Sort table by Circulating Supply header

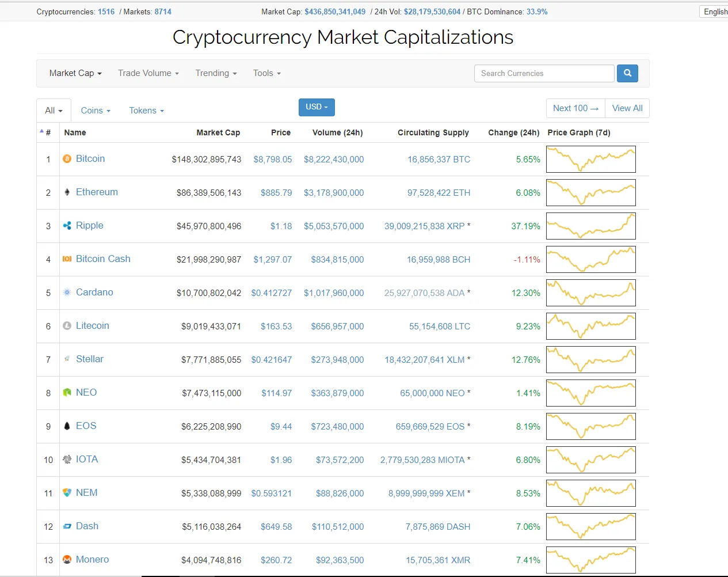433,132
